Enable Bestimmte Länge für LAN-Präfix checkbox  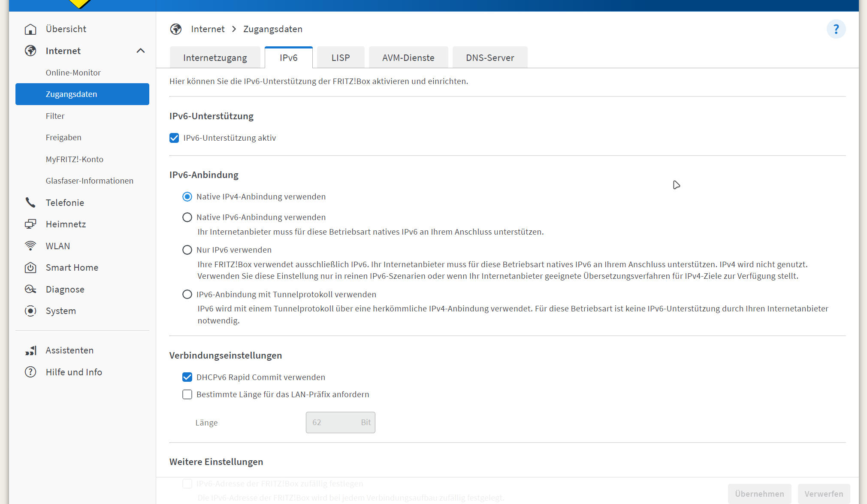[187, 394]
